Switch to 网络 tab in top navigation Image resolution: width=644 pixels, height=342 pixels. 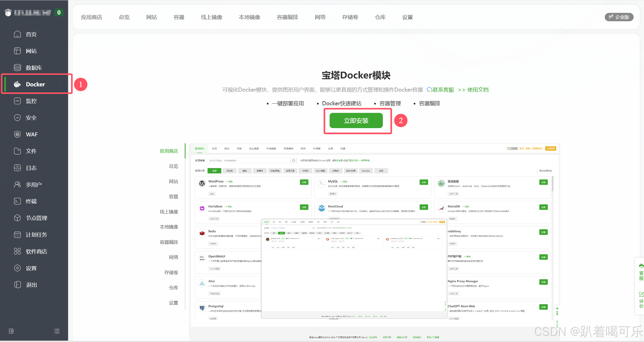320,17
